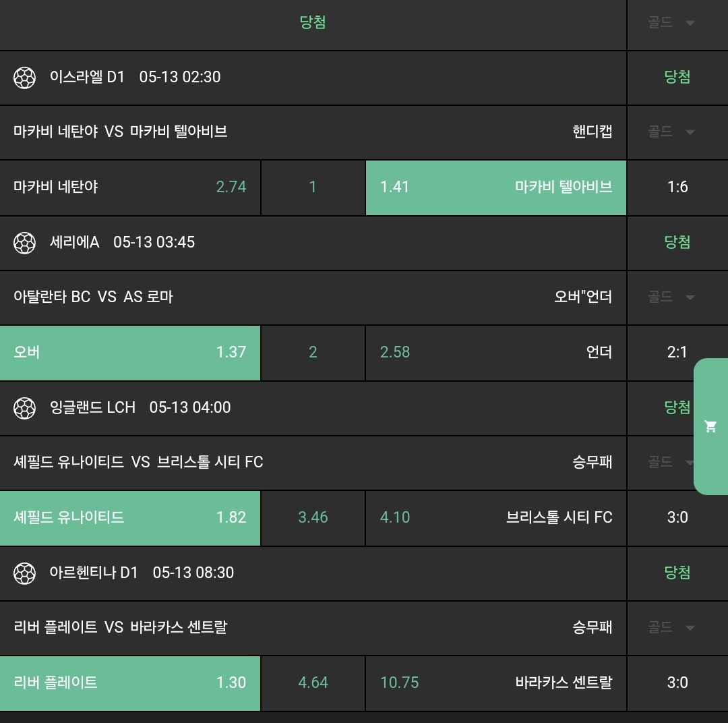This screenshot has width=728, height=723.
Task: Click the soccer ball icon beside 세리에A
Action: click(24, 243)
